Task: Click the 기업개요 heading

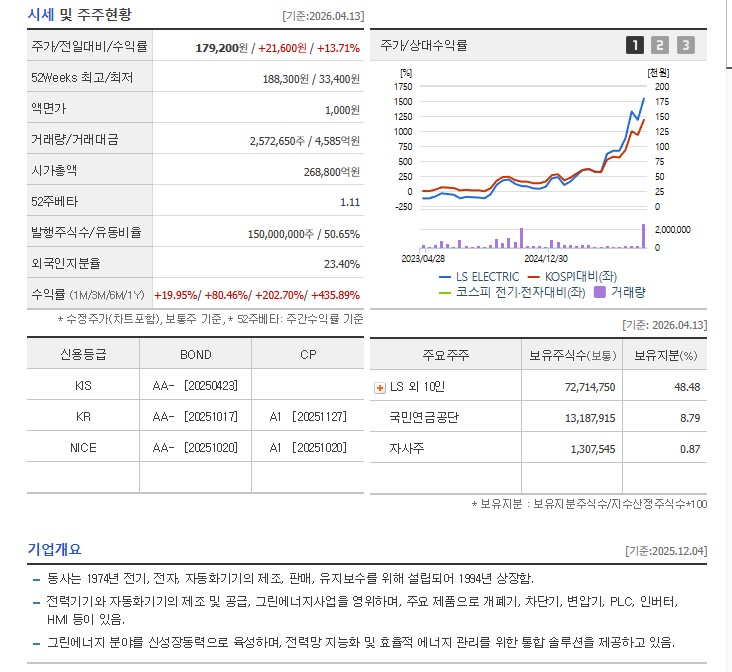Action: click(x=55, y=549)
